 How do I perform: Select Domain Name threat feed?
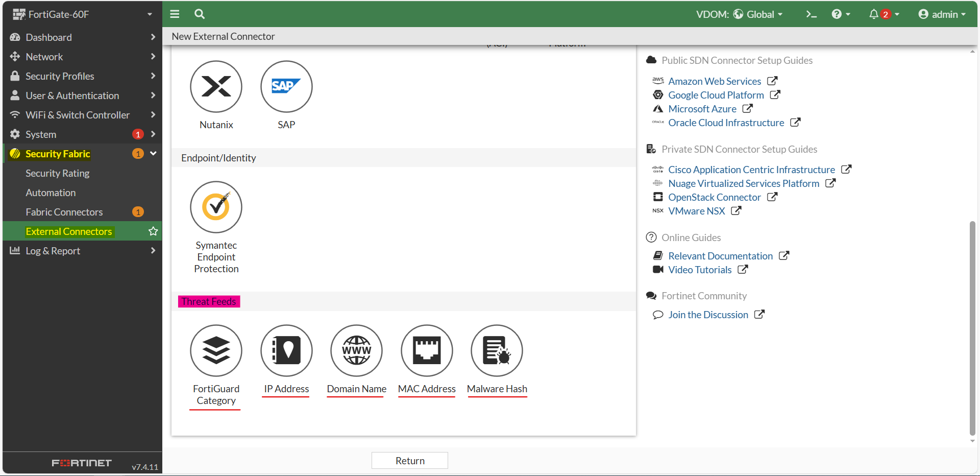[x=356, y=350]
